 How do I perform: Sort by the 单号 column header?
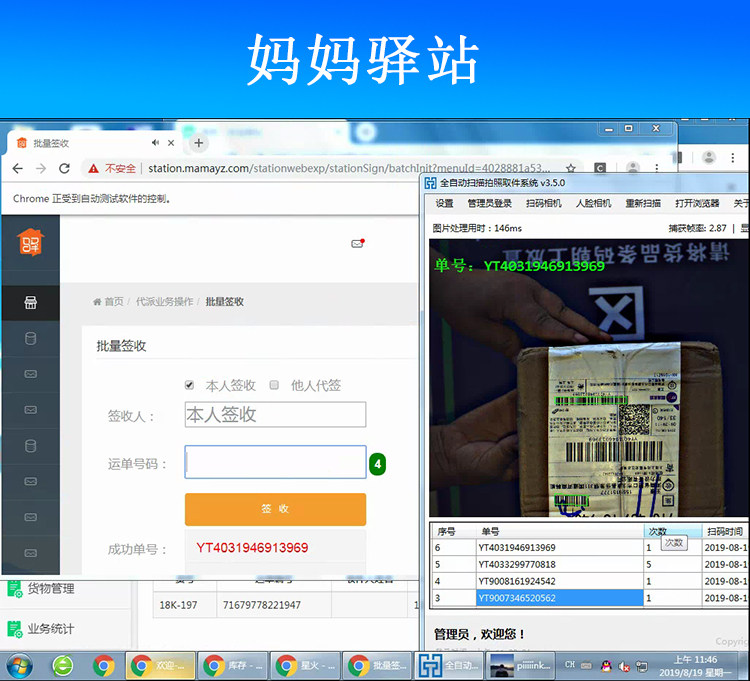click(560, 531)
